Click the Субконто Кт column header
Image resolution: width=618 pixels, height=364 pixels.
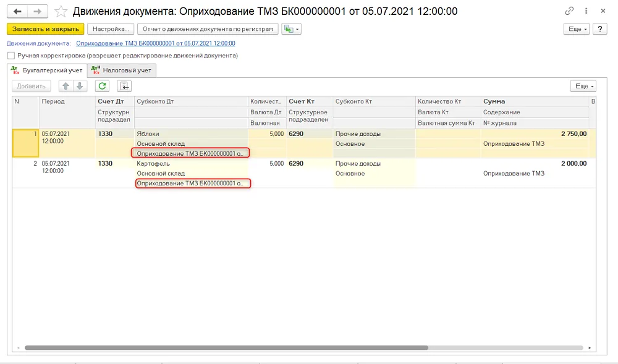click(374, 101)
